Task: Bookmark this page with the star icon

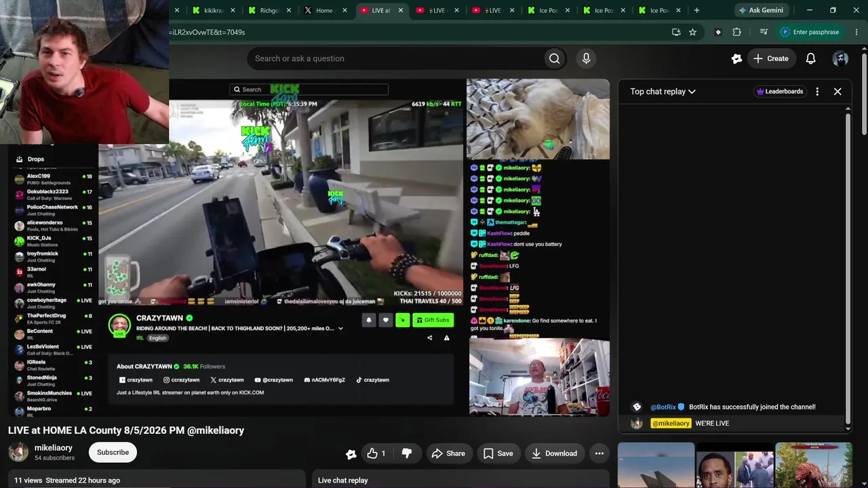Action: coord(692,32)
